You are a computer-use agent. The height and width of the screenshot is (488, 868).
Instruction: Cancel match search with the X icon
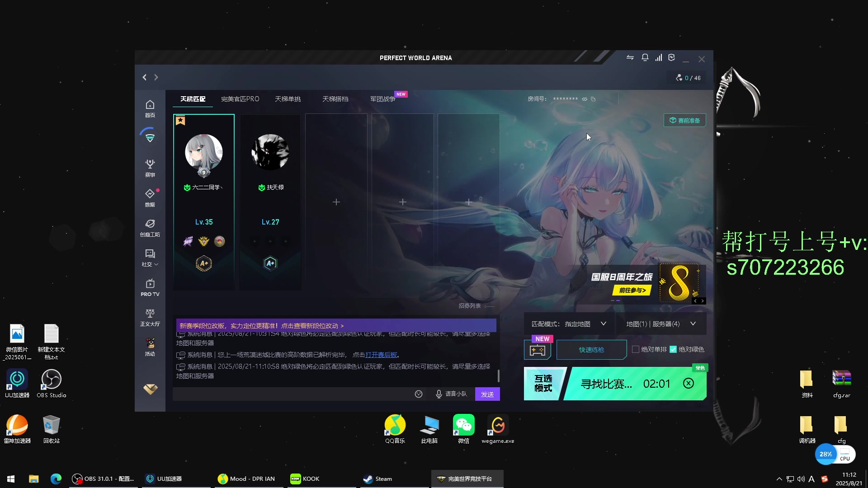689,384
